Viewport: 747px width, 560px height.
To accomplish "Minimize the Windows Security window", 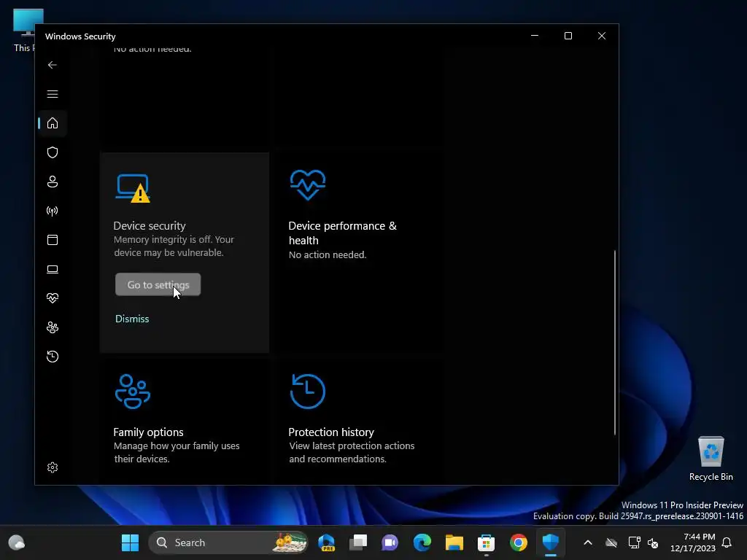I will (x=535, y=36).
